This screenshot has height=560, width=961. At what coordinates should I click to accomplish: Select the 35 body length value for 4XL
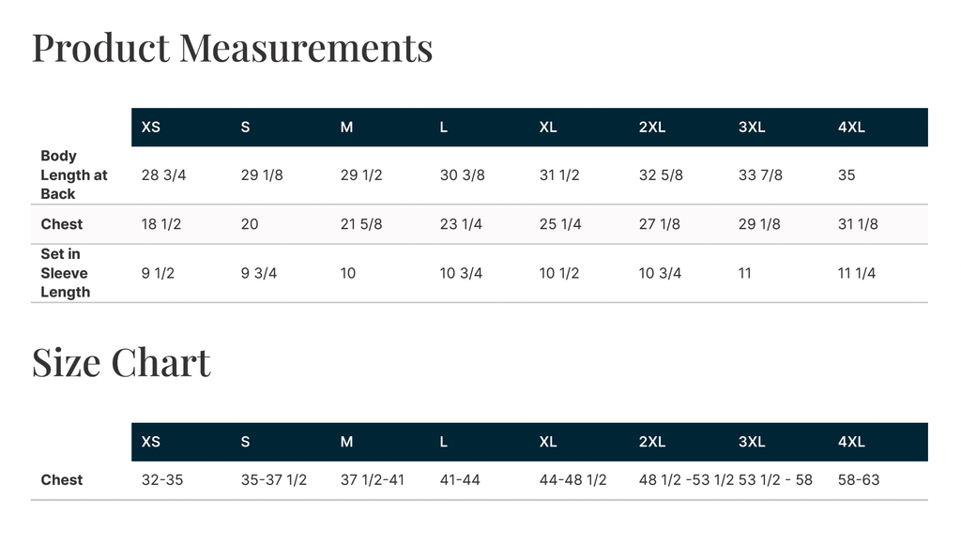(847, 175)
